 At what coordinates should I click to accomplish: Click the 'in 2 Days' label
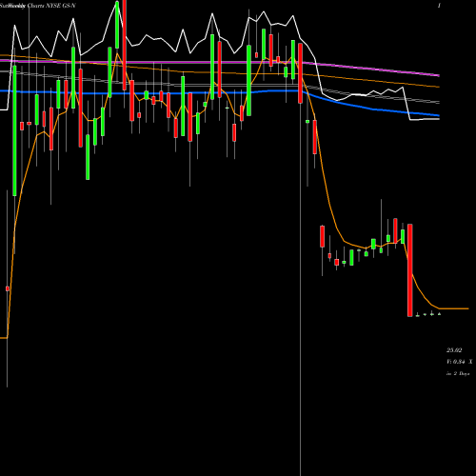pos(458,374)
